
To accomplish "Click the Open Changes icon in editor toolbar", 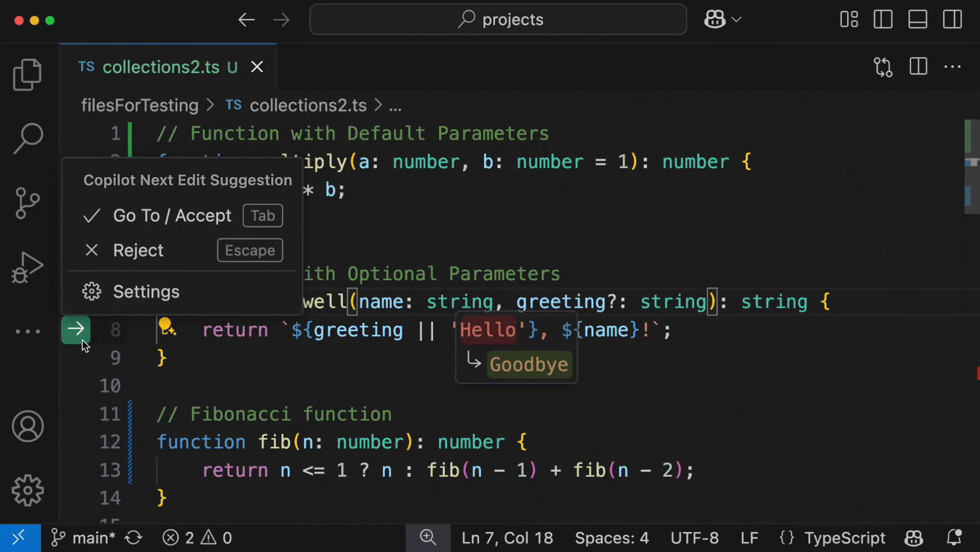I will [x=882, y=67].
